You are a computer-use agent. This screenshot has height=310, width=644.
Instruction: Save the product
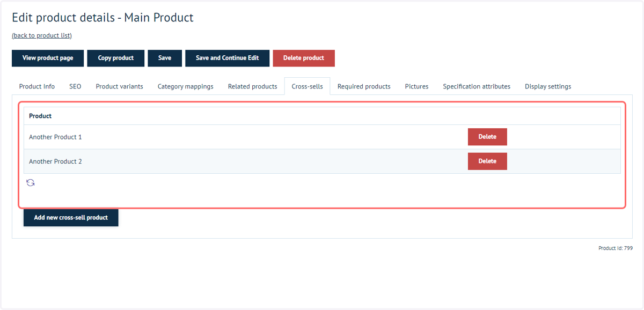165,58
